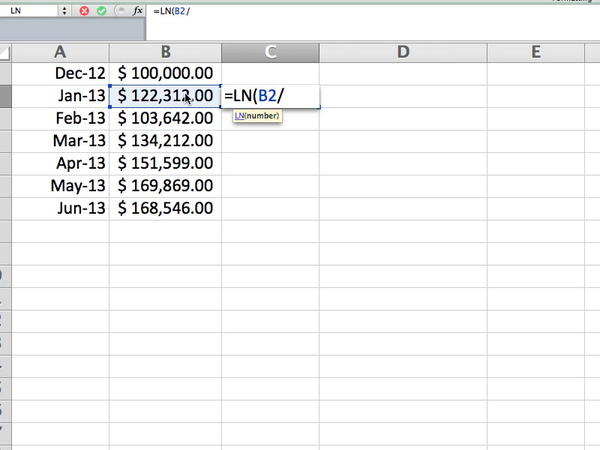Select the row header next to Jan-13
The height and width of the screenshot is (450, 600).
[5, 96]
